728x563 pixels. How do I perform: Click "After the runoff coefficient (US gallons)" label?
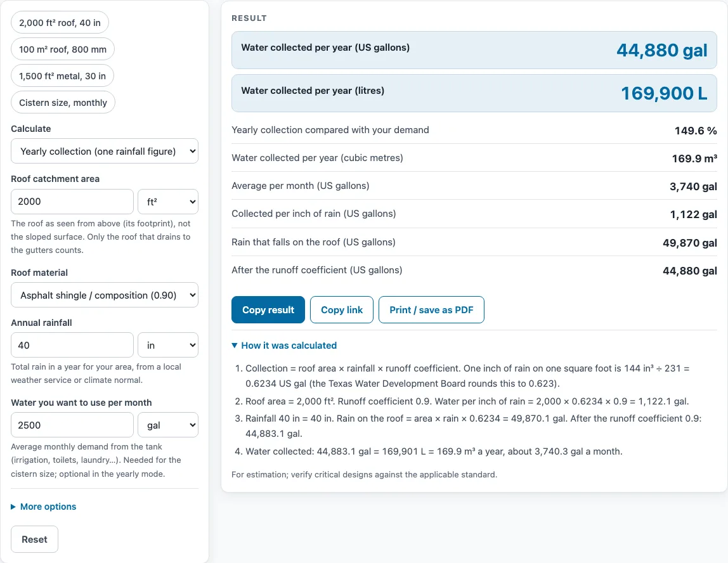316,270
